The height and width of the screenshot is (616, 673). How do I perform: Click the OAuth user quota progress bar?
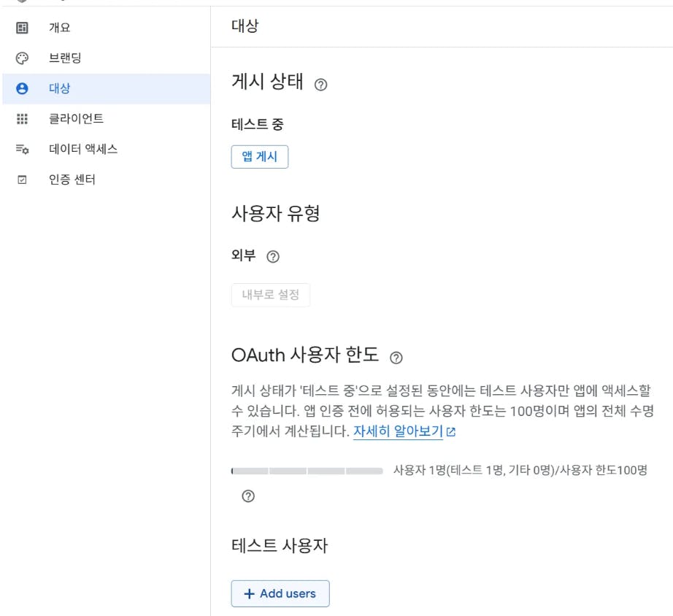click(x=307, y=471)
